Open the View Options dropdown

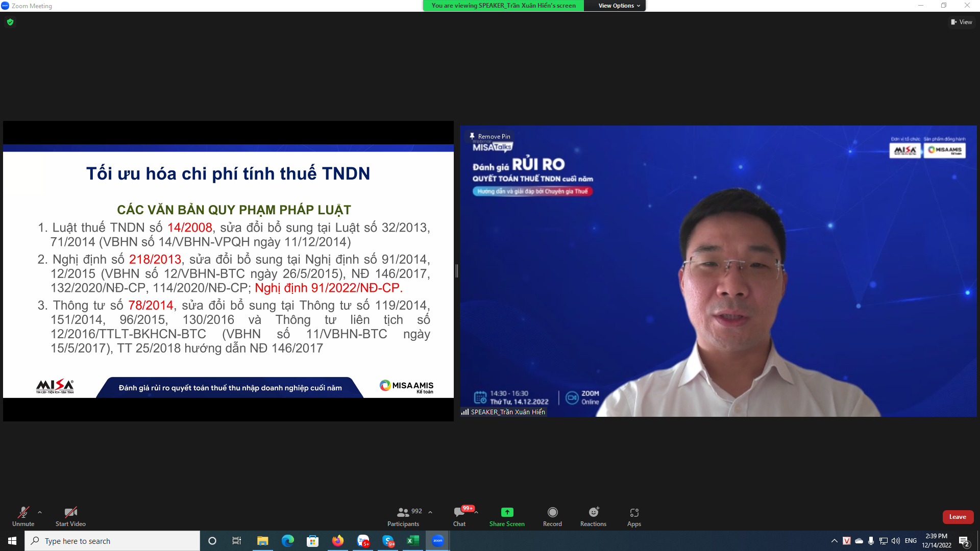click(x=619, y=6)
